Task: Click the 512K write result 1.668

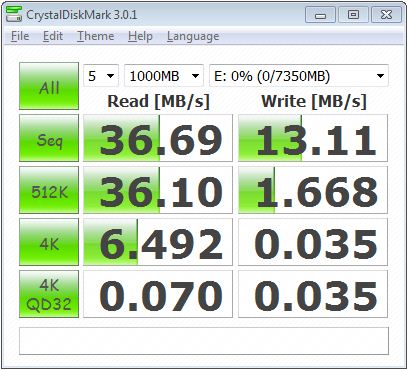Action: coord(313,190)
